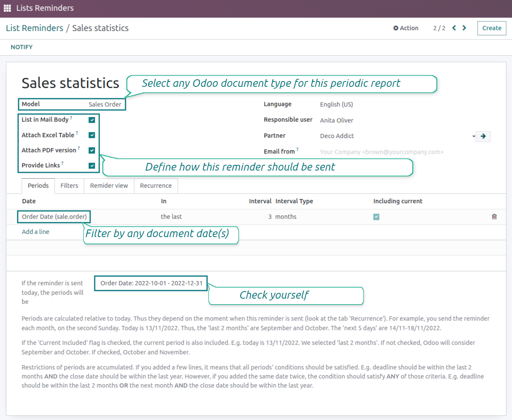Click the Action gear menu
This screenshot has height=420, width=512.
coord(406,28)
